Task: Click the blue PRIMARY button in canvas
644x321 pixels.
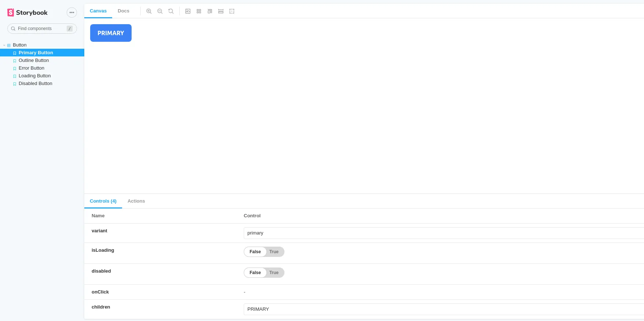Action: 111,33
